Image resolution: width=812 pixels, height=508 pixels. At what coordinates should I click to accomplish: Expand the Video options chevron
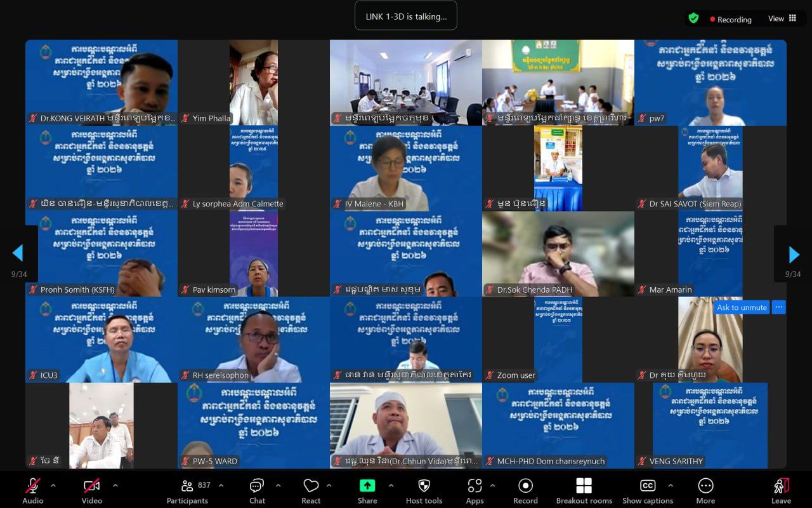click(115, 486)
